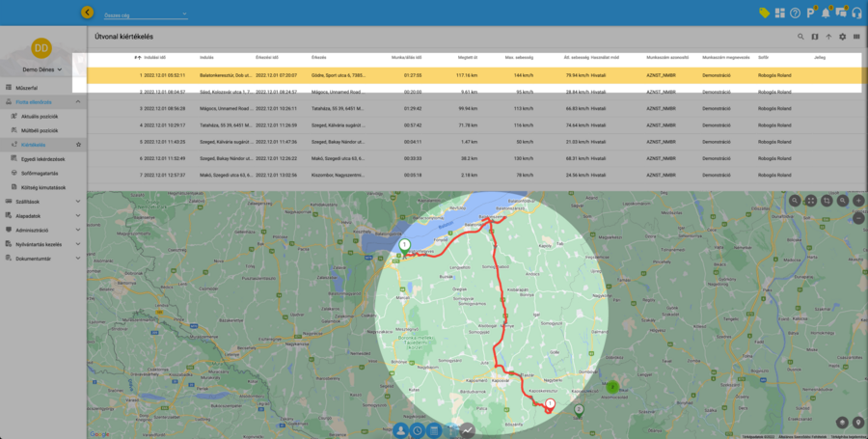Open the Összes cég company dropdown
The height and width of the screenshot is (439, 868).
pyautogui.click(x=145, y=14)
